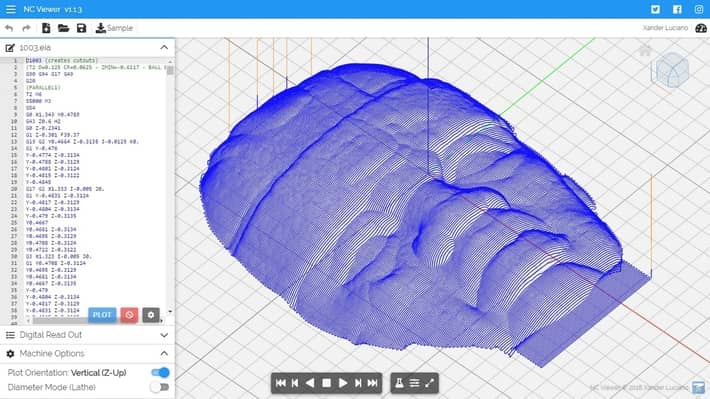The height and width of the screenshot is (399, 710).
Task: Open a file from folder
Action: pyautogui.click(x=63, y=28)
